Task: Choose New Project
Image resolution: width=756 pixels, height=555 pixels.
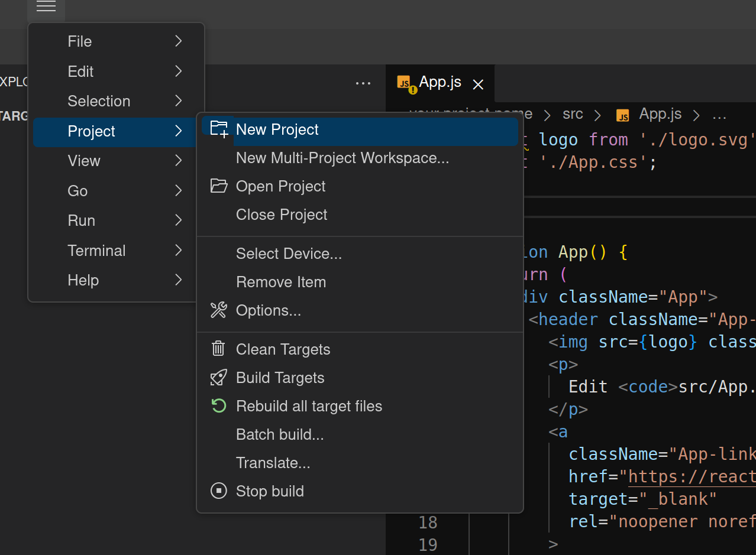Action: tap(360, 130)
